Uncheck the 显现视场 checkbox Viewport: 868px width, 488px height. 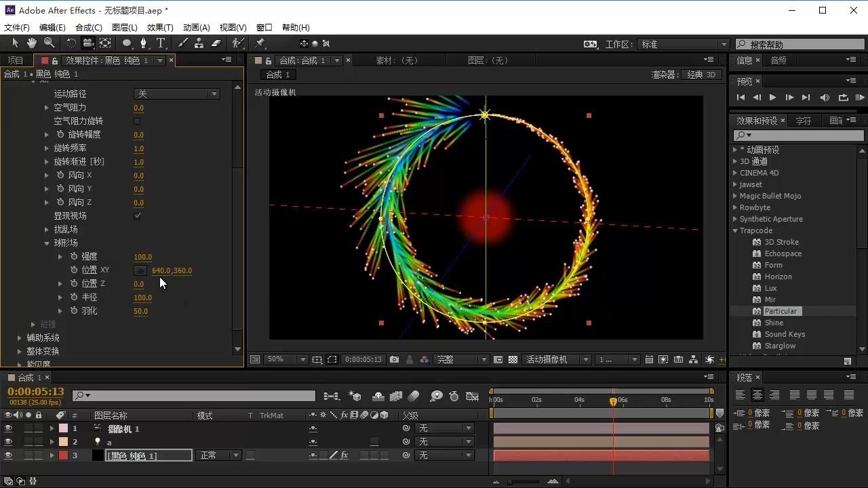pyautogui.click(x=137, y=216)
